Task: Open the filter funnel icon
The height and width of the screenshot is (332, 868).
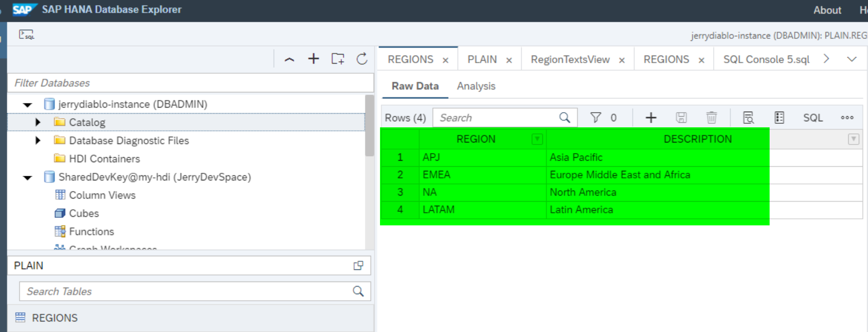Action: pyautogui.click(x=595, y=118)
